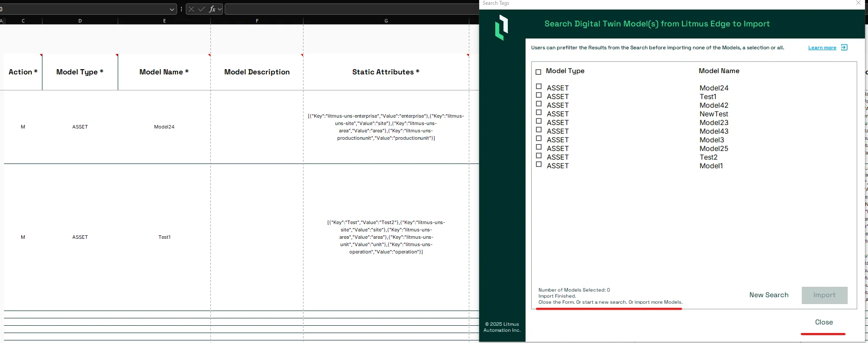868x343 pixels.
Task: Select column D header
Action: click(80, 21)
